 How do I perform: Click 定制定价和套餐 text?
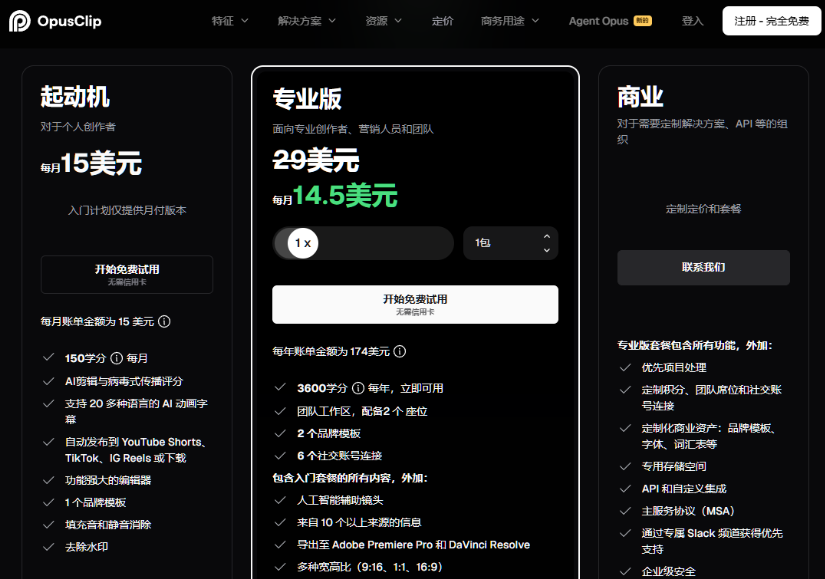(x=703, y=209)
